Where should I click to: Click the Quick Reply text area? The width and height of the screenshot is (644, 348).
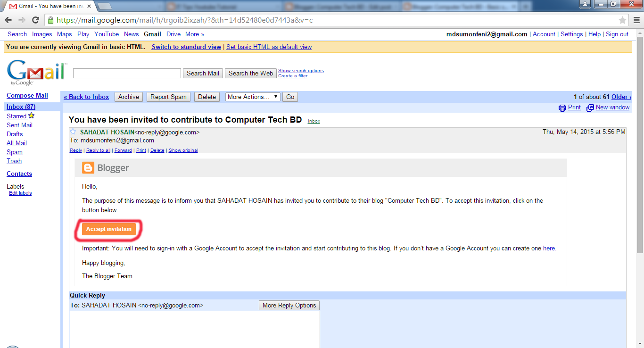pos(195,330)
